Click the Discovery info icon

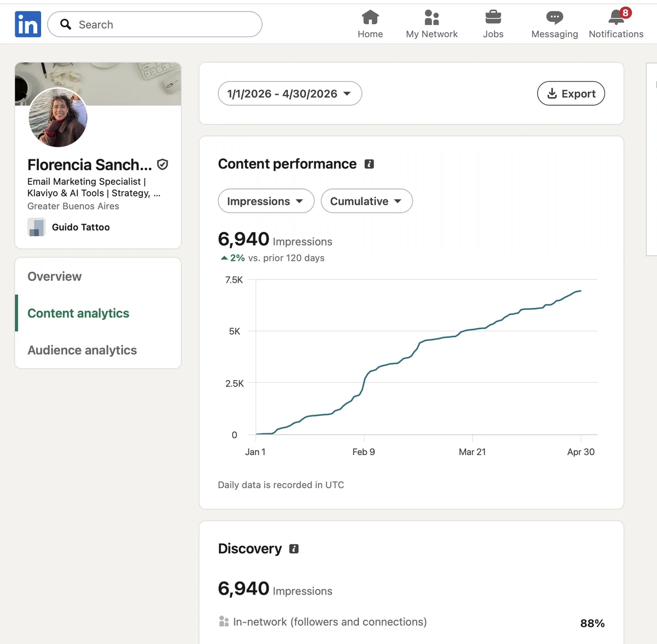click(294, 549)
